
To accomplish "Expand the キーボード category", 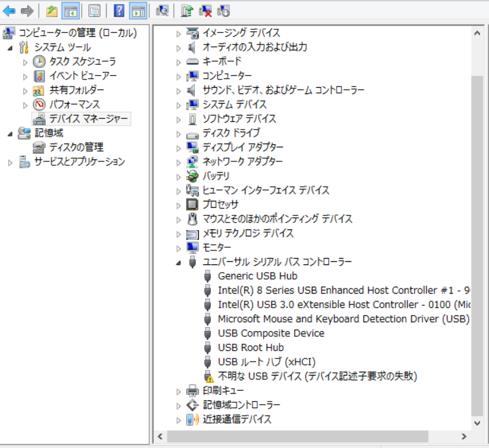I will tap(178, 62).
